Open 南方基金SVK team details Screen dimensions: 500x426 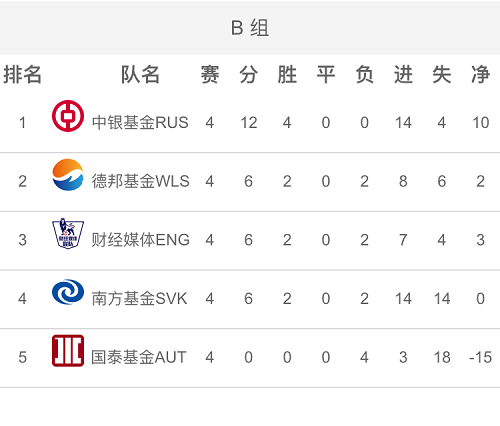[139, 298]
